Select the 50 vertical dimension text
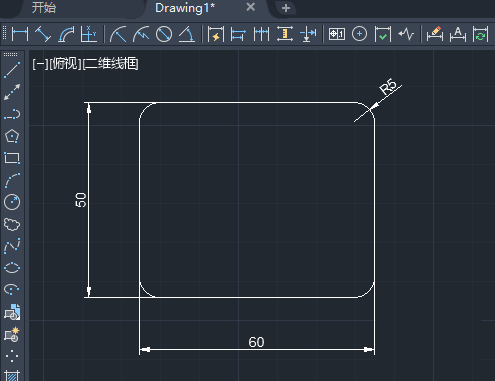This screenshot has height=381, width=495. click(x=81, y=200)
